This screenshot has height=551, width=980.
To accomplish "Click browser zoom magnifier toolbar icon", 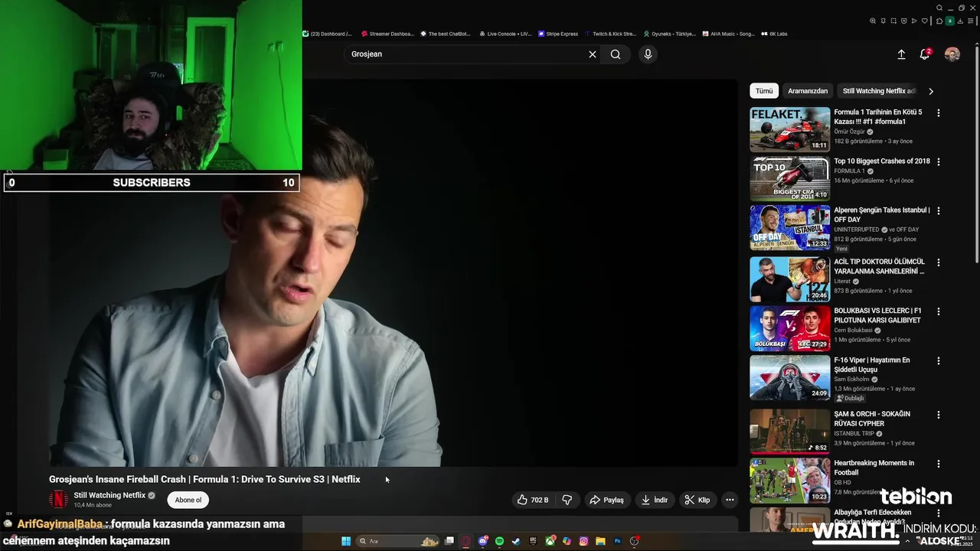I will [873, 21].
